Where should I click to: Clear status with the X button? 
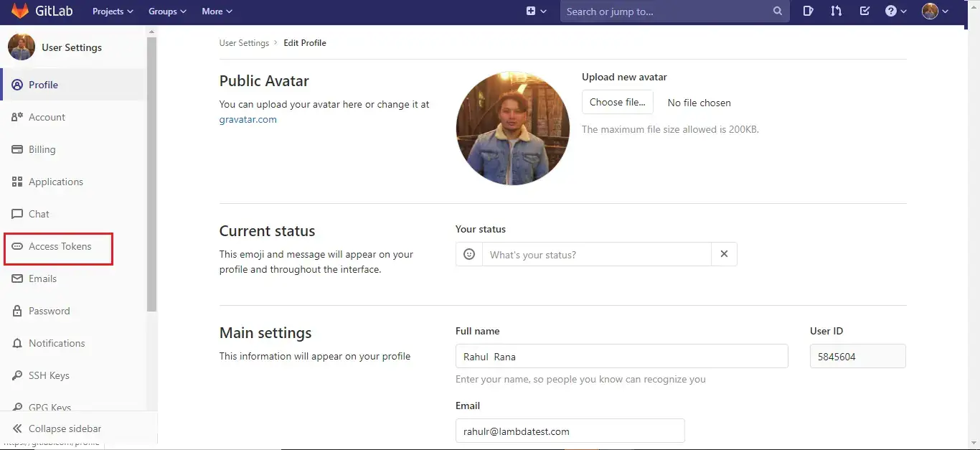724,254
